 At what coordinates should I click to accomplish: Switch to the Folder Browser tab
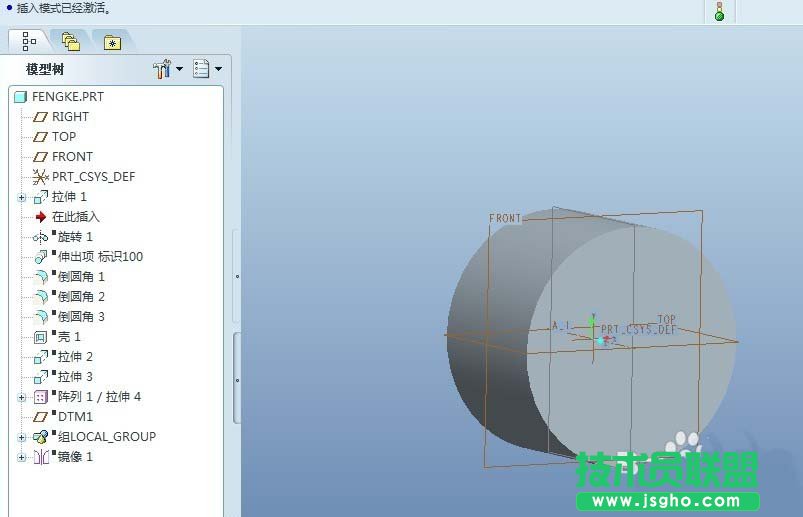(x=71, y=41)
